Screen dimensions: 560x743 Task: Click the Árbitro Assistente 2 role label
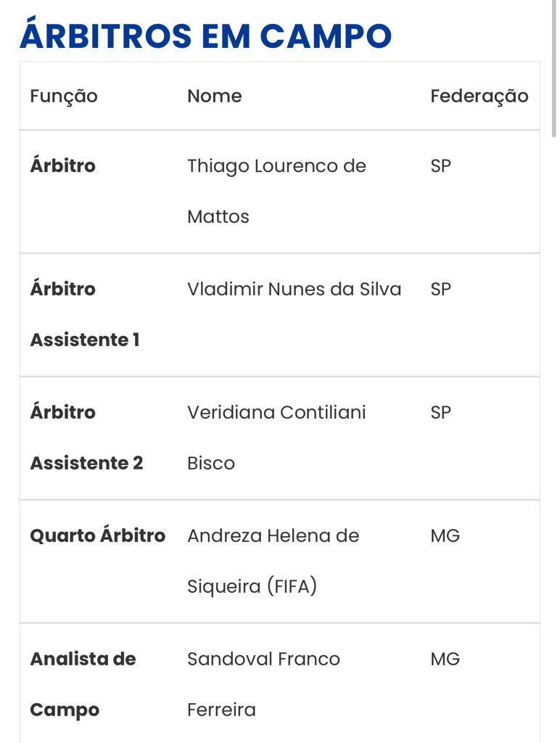pyautogui.click(x=87, y=438)
